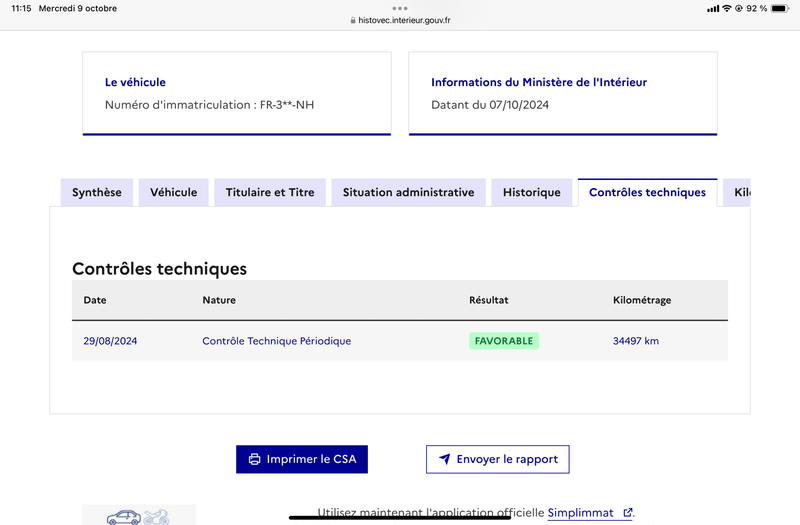Open the Situation administrative tab
The width and height of the screenshot is (800, 525).
408,192
